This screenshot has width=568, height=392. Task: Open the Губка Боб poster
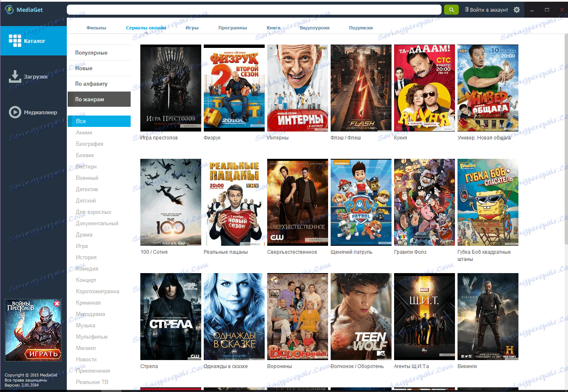coord(488,203)
